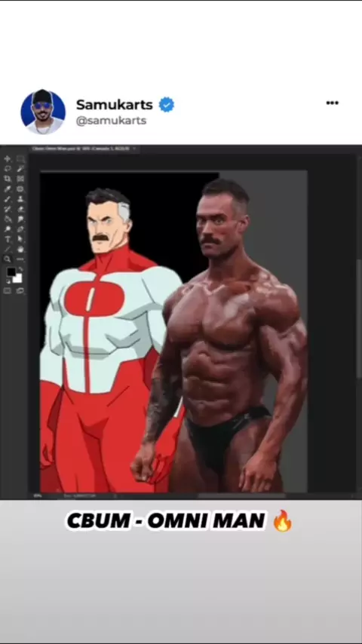Swap foreground and background colors
Viewport: 362px width, 644px height.
pos(20,269)
